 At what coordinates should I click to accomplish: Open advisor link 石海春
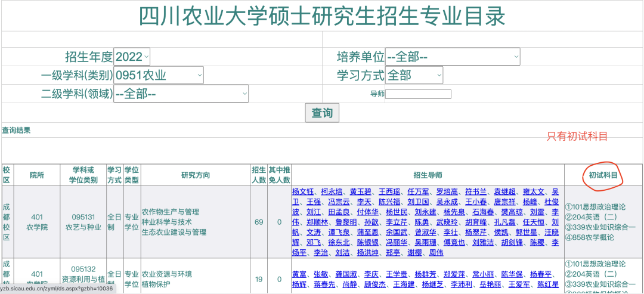pos(483,212)
